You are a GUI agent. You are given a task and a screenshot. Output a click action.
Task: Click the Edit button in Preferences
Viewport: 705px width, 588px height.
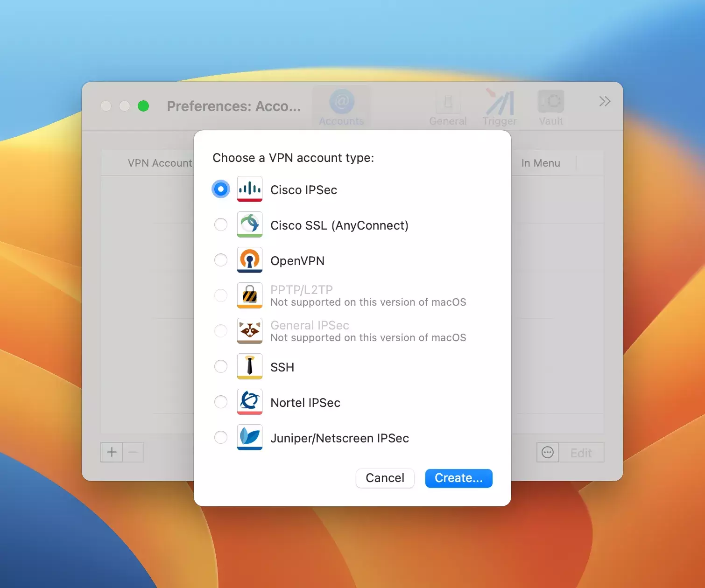click(581, 453)
